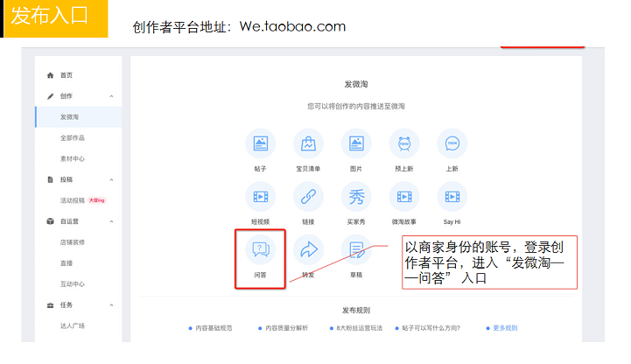Click the home icon beside 首页
Screen dimensions: 631x364
point(50,75)
